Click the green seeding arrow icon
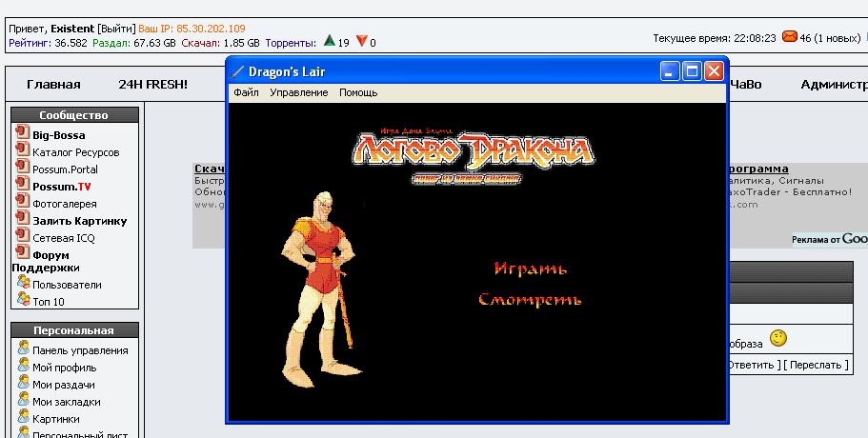 click(330, 40)
